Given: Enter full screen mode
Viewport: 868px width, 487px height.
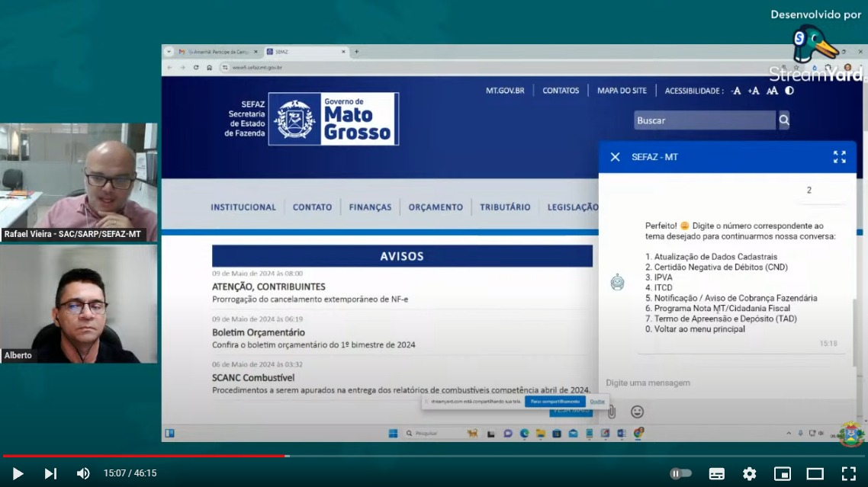Looking at the screenshot, I should tap(848, 473).
